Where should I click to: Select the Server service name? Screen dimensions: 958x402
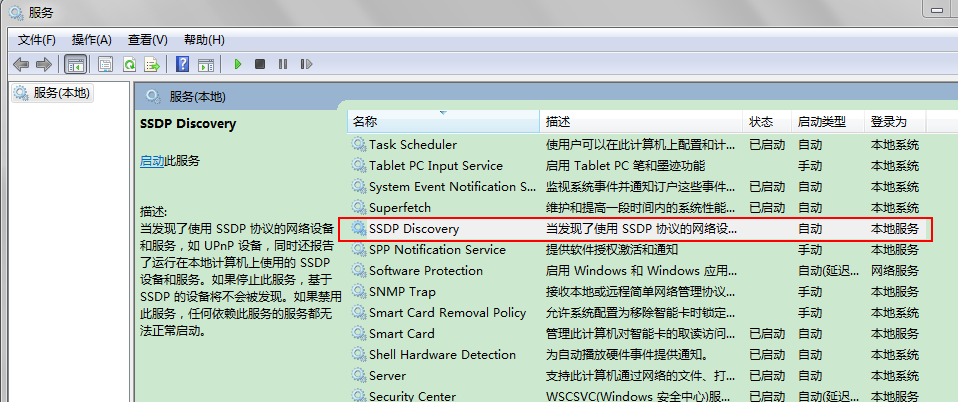pyautogui.click(x=387, y=375)
